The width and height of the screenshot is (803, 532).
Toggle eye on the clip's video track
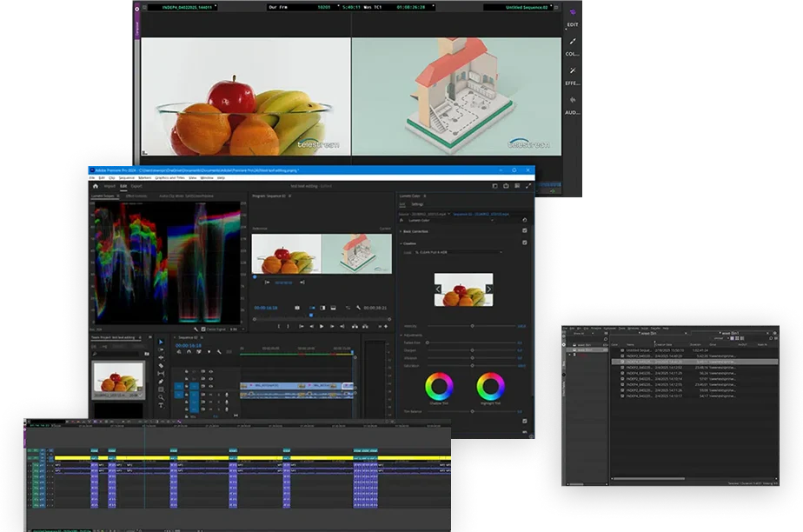pos(210,386)
